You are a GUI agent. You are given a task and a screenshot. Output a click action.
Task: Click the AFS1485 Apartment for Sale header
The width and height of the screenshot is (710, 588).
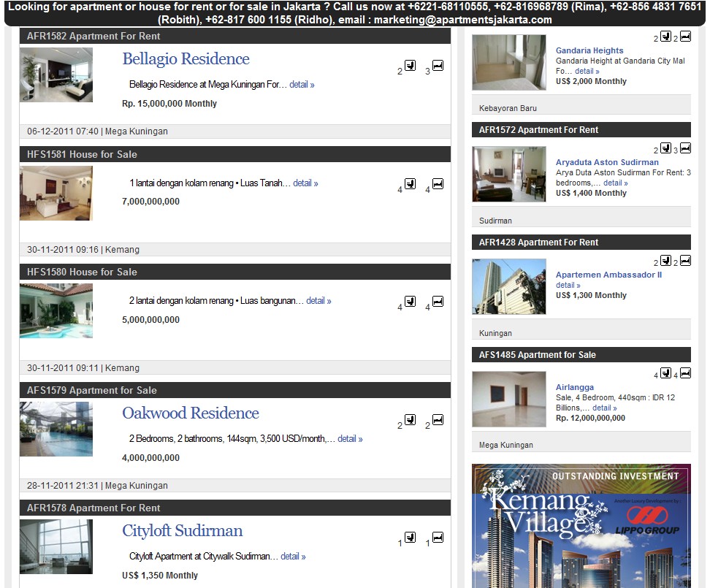tap(581, 355)
